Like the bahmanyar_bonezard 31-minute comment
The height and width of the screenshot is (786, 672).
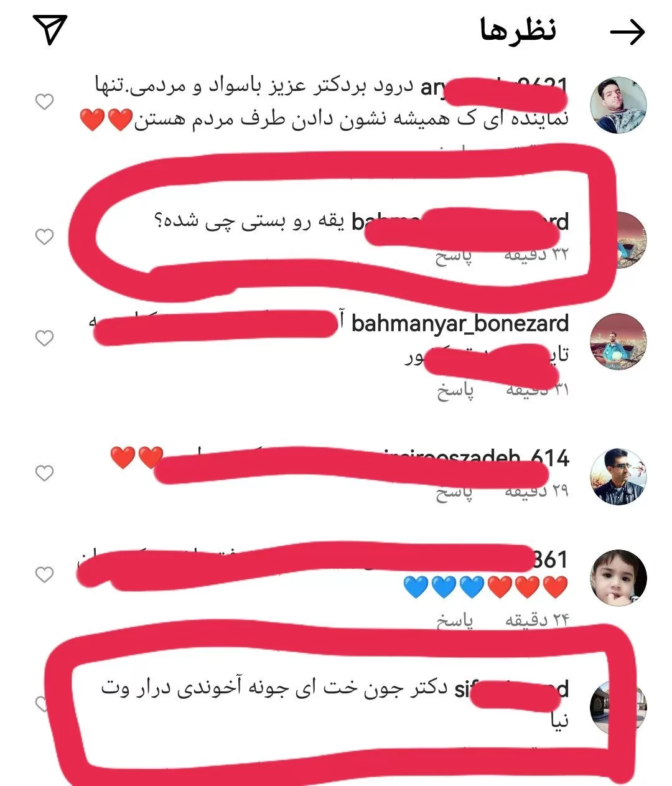coord(44,338)
